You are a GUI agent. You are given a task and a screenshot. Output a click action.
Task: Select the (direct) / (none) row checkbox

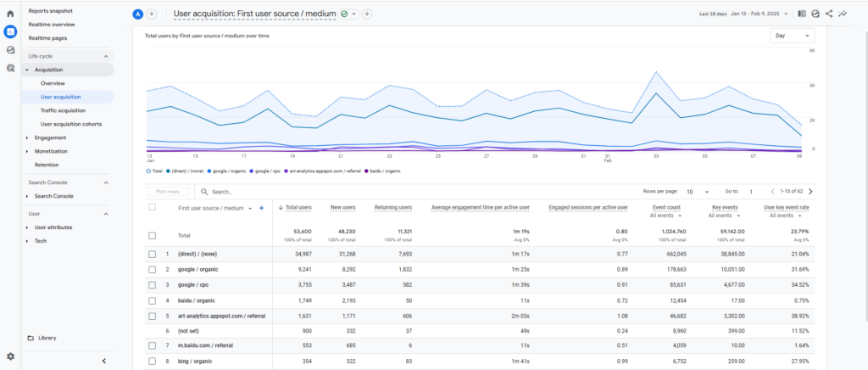pos(153,254)
